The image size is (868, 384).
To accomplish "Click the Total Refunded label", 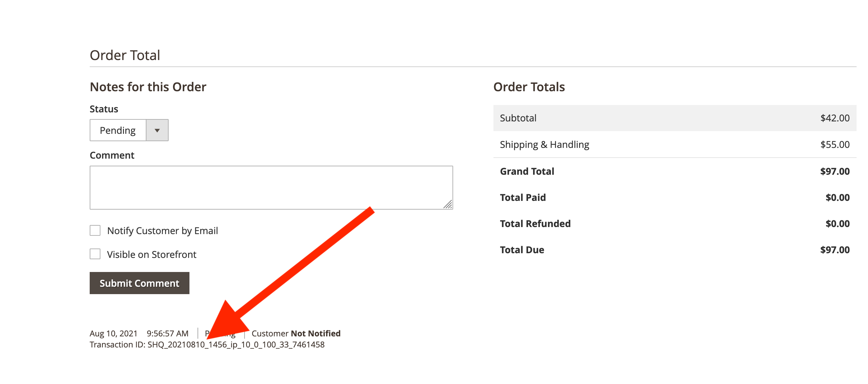I will click(x=535, y=224).
